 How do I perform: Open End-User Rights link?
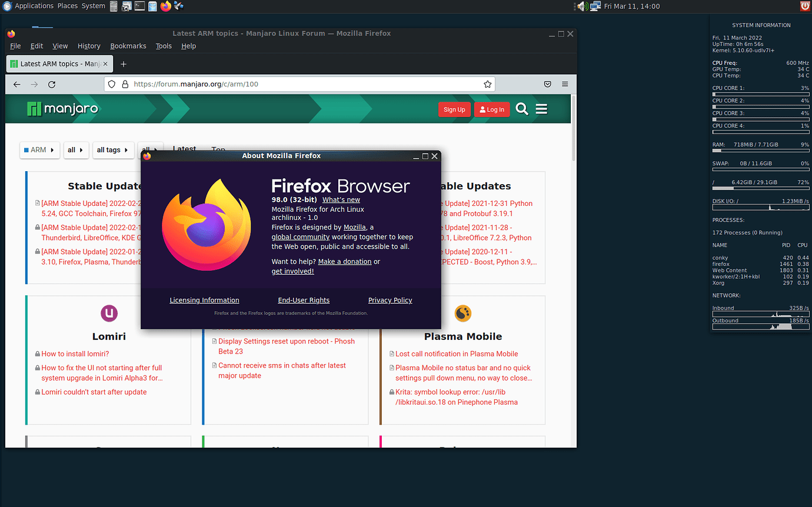(x=304, y=301)
